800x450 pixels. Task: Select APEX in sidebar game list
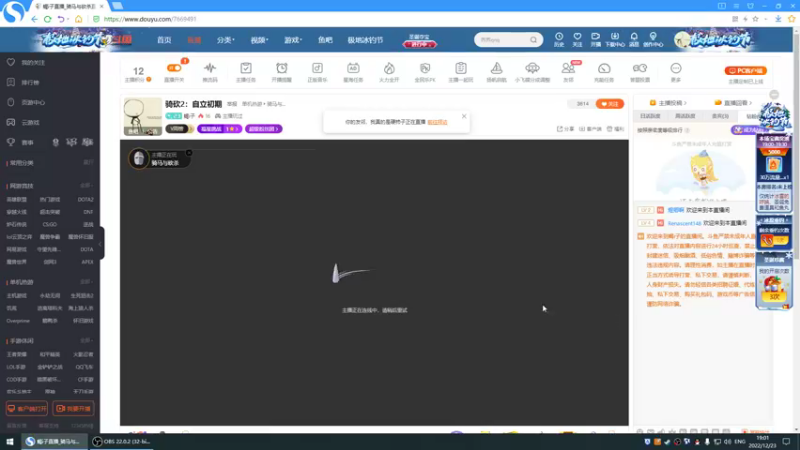coord(87,262)
